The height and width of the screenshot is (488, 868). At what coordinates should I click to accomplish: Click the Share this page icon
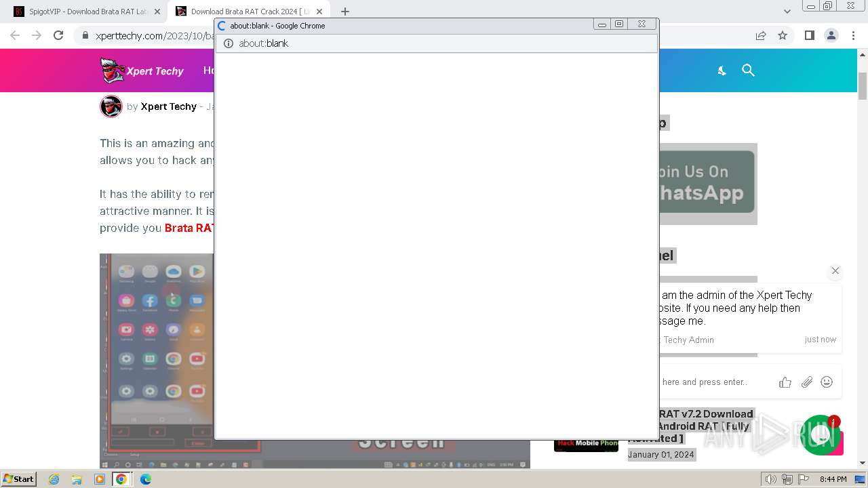coord(761,35)
